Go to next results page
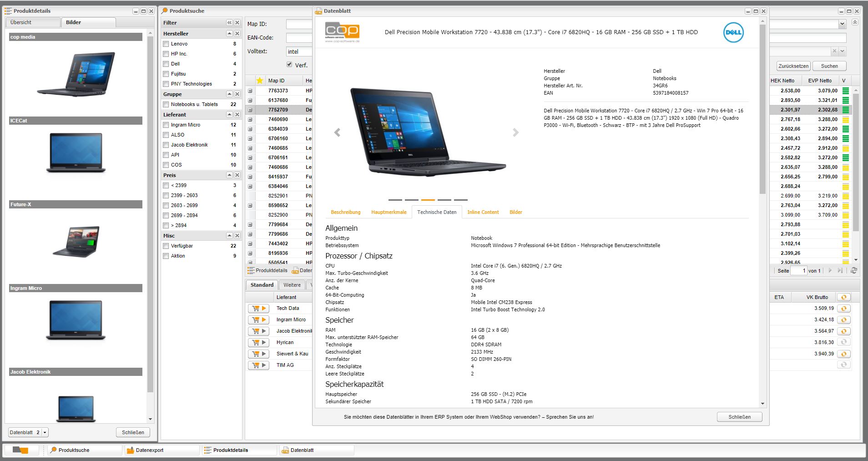 pyautogui.click(x=830, y=270)
